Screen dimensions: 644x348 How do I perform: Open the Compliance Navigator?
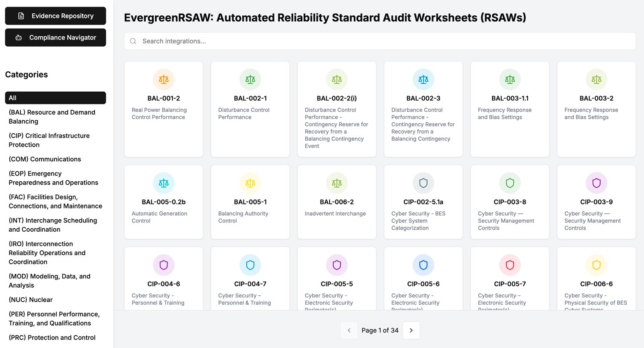[x=56, y=37]
